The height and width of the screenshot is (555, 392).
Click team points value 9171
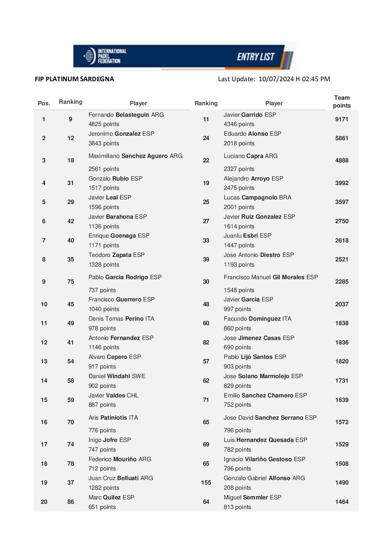point(342,119)
